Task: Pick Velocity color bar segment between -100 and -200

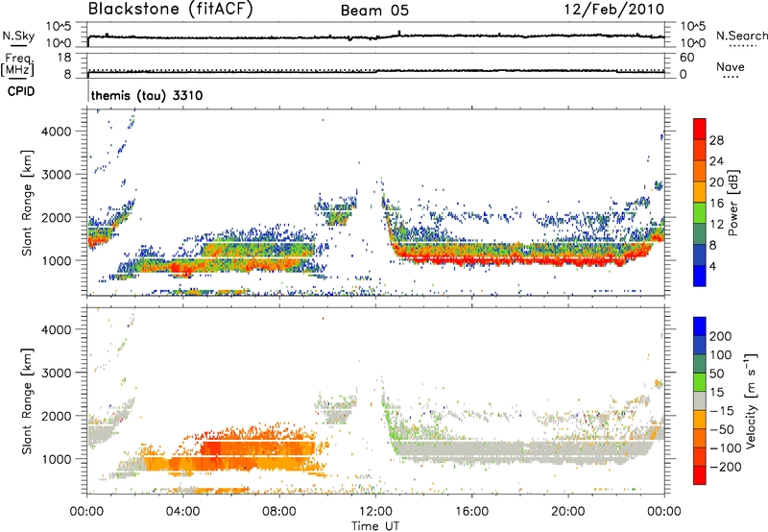Action: 700,456
